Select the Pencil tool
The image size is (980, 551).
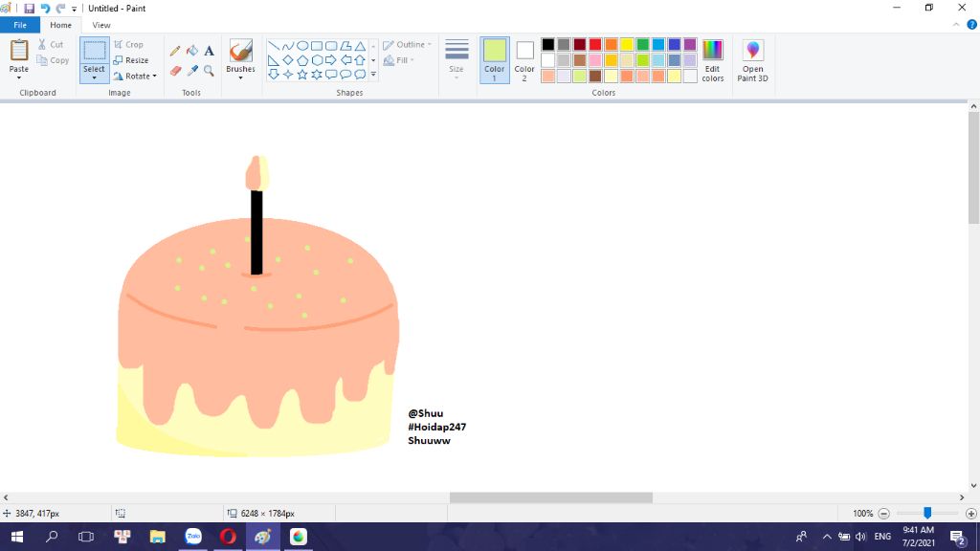pos(175,52)
